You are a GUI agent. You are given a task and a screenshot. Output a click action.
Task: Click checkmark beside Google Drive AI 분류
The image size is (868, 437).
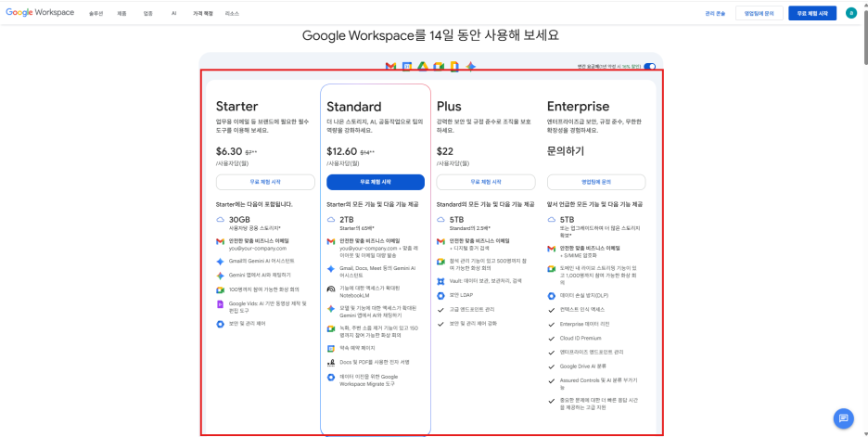[x=552, y=366]
